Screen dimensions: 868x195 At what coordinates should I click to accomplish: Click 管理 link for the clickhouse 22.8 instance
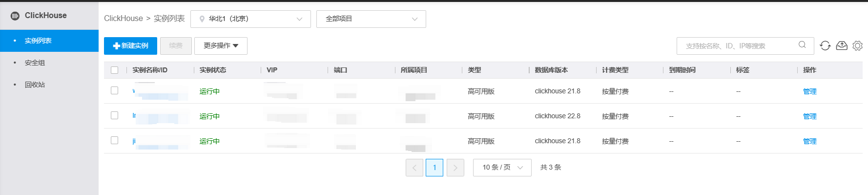click(810, 116)
